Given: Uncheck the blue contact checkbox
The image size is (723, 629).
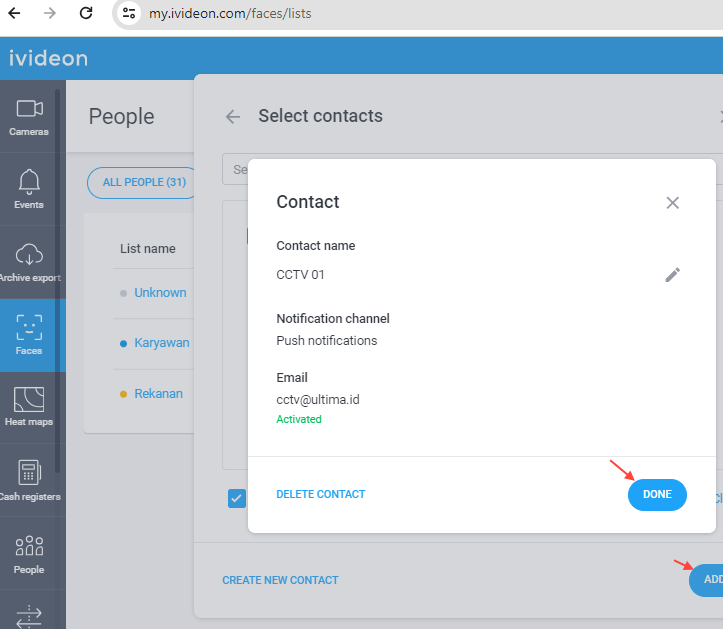Looking at the screenshot, I should tap(237, 498).
